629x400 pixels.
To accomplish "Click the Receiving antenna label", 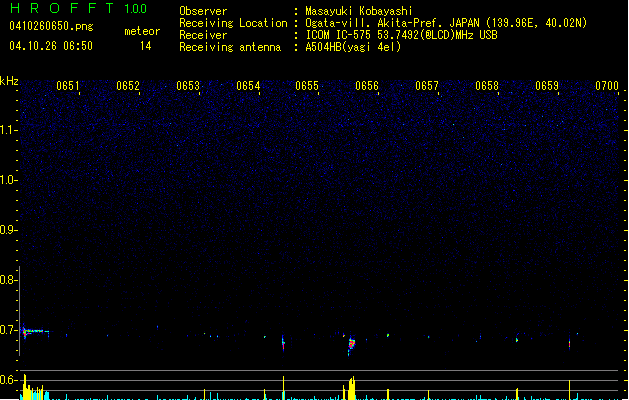I will (x=230, y=47).
